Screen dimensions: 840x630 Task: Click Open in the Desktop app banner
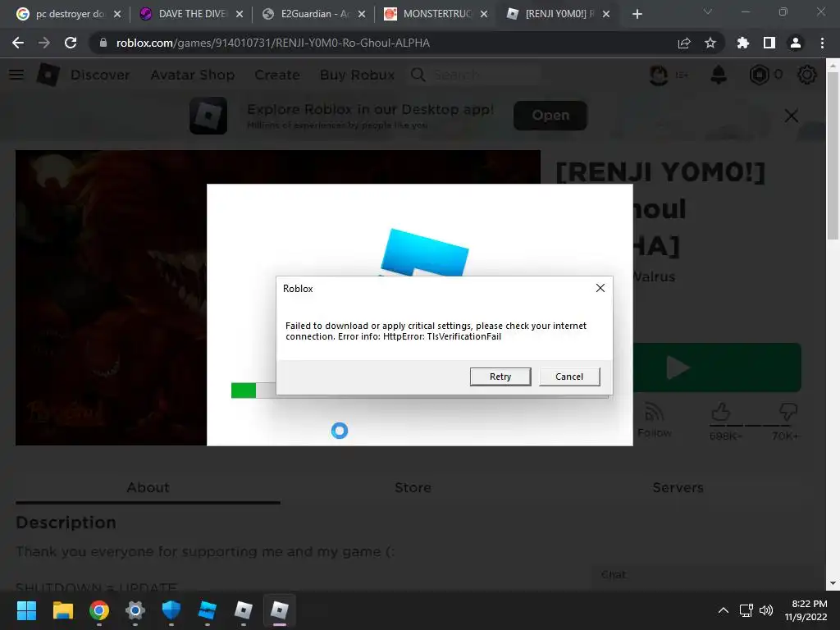550,115
